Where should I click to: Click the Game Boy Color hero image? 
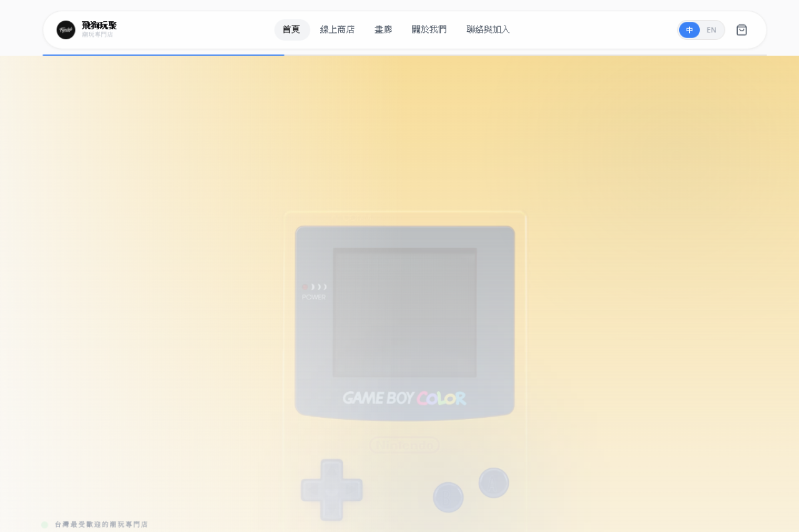point(405,371)
